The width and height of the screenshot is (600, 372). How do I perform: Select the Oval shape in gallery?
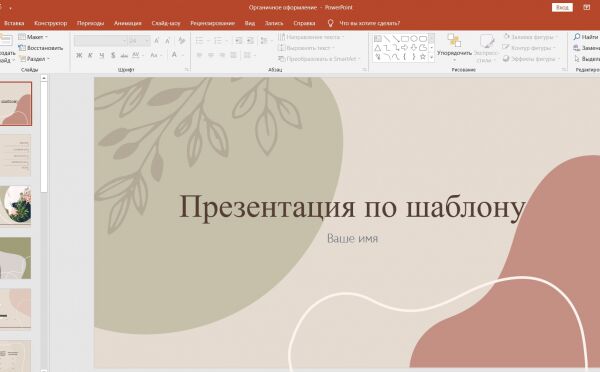coord(414,39)
